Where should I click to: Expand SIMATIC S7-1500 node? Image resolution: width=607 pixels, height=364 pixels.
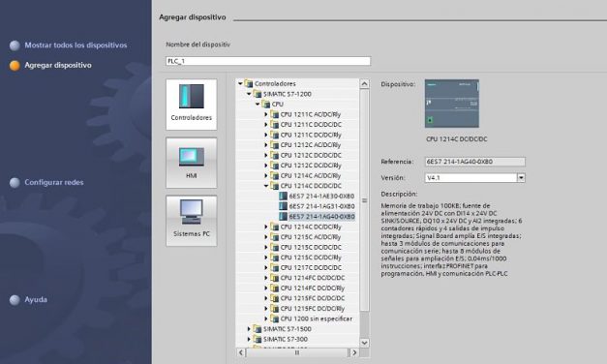click(x=249, y=329)
